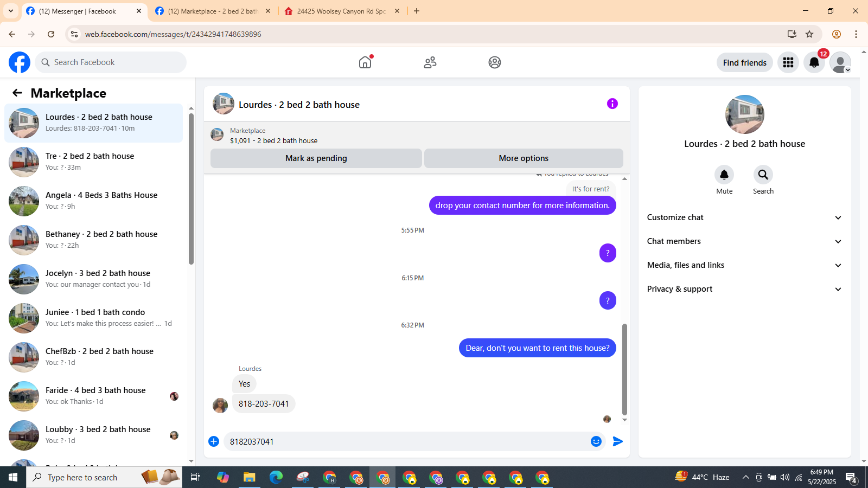Search in conversation using magnifier icon
The width and height of the screenshot is (868, 488).
763,175
